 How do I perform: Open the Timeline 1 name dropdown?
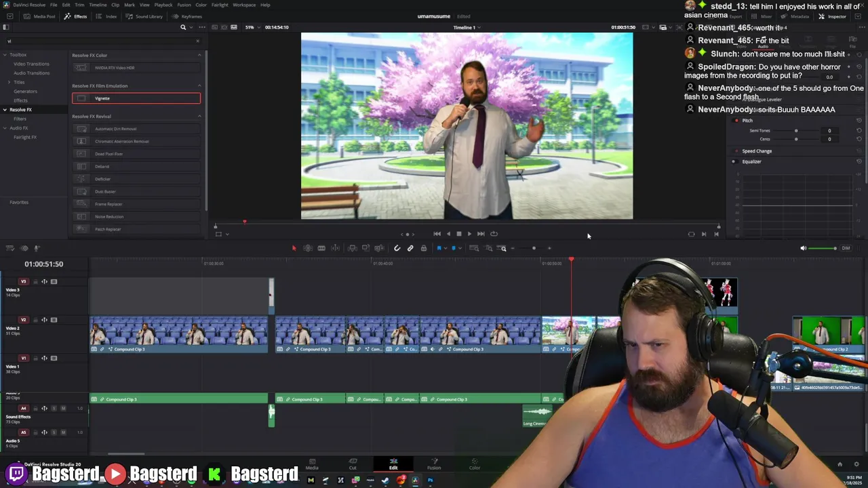tap(467, 27)
